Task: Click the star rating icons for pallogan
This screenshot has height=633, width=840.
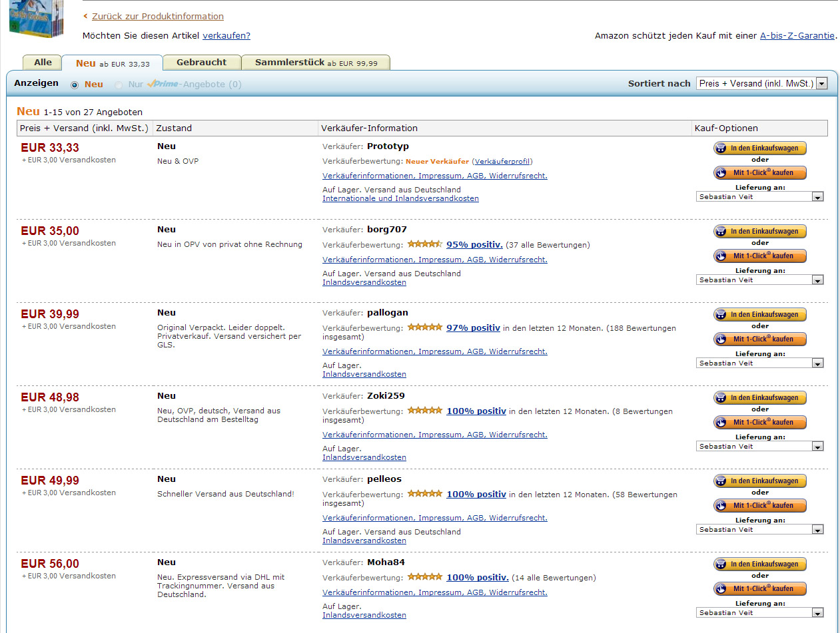Action: (x=425, y=327)
